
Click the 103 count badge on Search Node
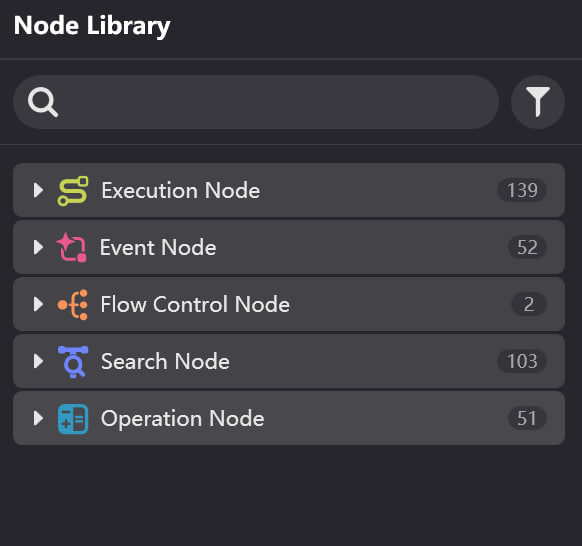(522, 361)
